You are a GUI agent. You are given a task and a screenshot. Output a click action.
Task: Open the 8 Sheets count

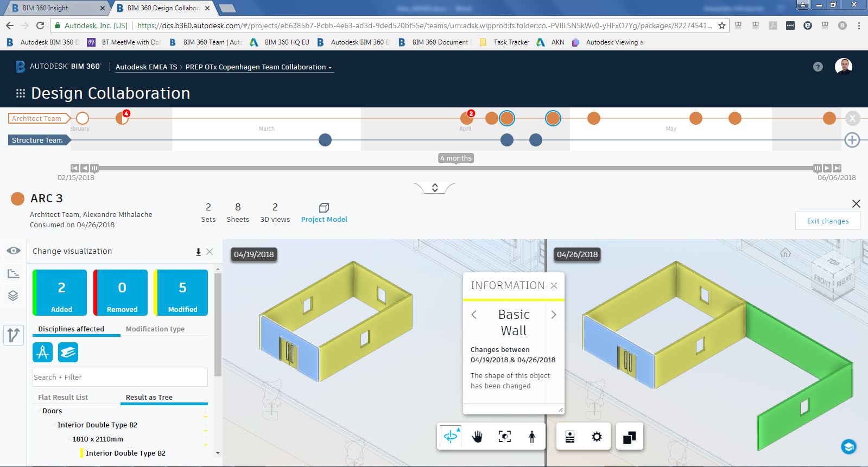point(238,213)
